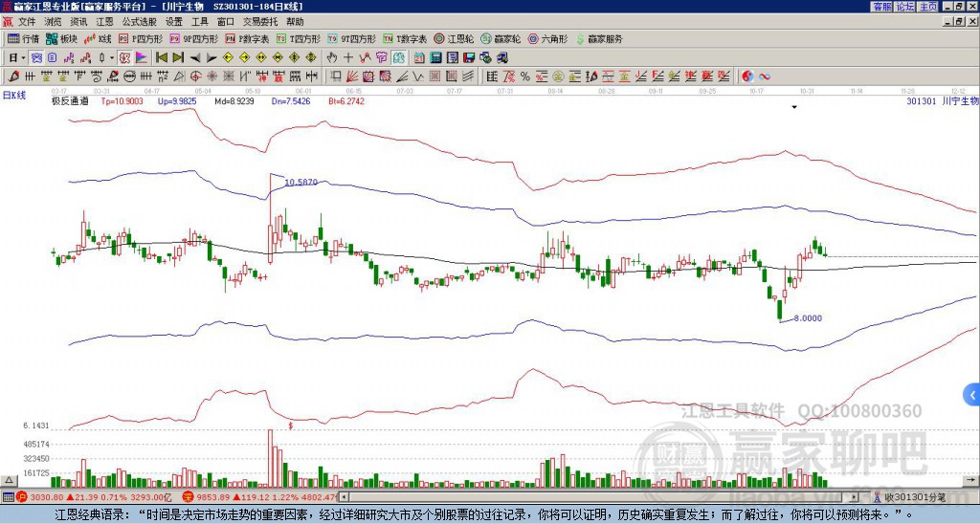
Task: Click the 金 circle gold icon
Action: point(558,76)
